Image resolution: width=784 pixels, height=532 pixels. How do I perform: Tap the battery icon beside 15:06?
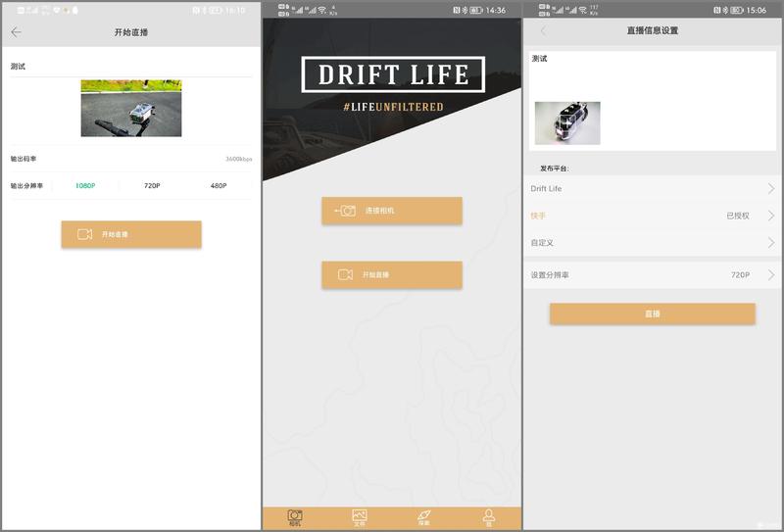737,10
